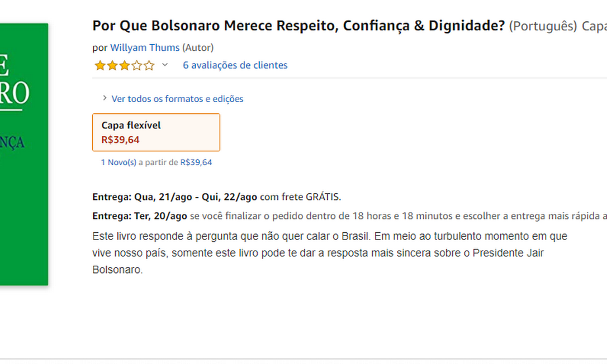Image resolution: width=607 pixels, height=364 pixels.
Task: Click R$39,64 price after 'a partir de'
Action: 196,162
